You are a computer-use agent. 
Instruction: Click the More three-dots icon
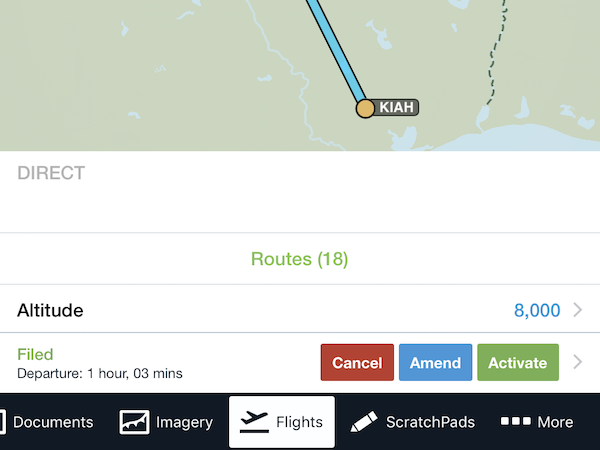516,422
